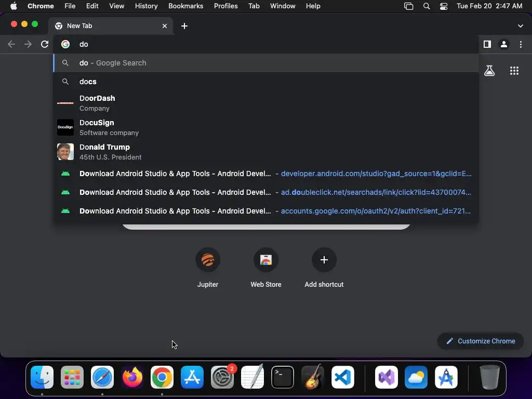Open the developer.android.com/studio suggestion
This screenshot has width=532, height=399.
[x=267, y=174]
